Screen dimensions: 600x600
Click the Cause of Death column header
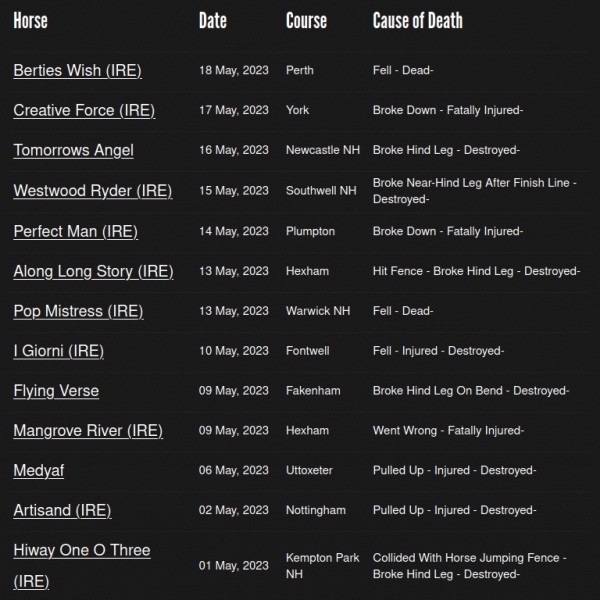point(417,20)
